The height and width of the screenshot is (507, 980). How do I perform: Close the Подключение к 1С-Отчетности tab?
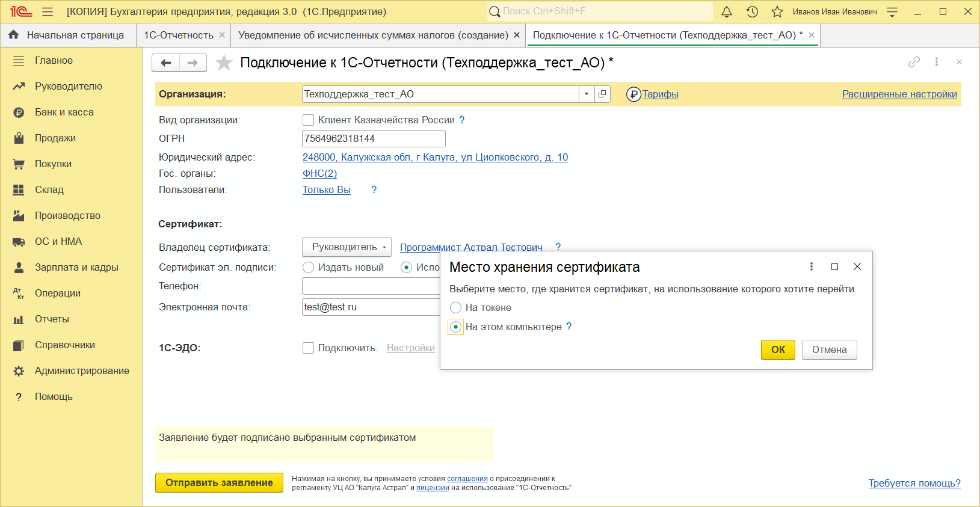tap(812, 35)
